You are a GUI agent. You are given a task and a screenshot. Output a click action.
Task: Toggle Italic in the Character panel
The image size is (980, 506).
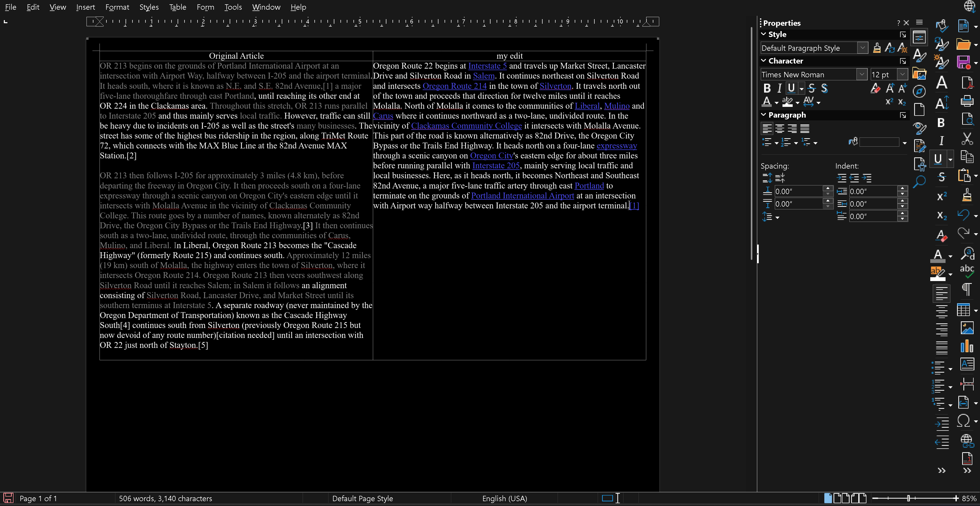[x=779, y=88]
